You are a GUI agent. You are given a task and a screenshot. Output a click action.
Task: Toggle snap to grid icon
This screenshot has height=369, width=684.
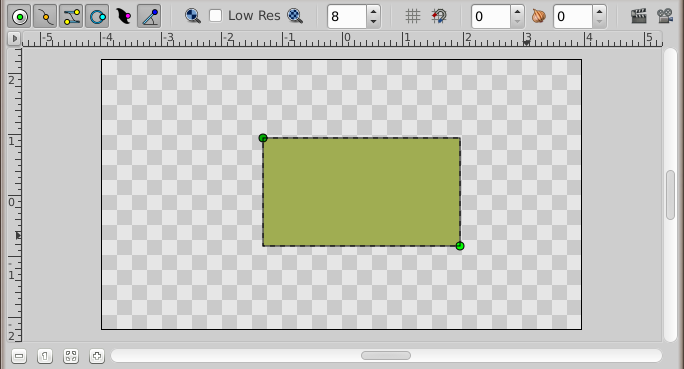tap(439, 17)
